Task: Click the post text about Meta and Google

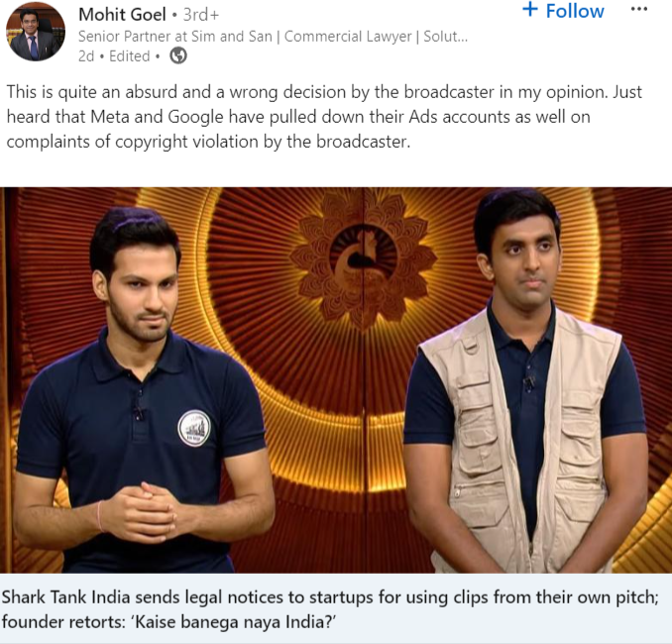Action: (x=324, y=117)
